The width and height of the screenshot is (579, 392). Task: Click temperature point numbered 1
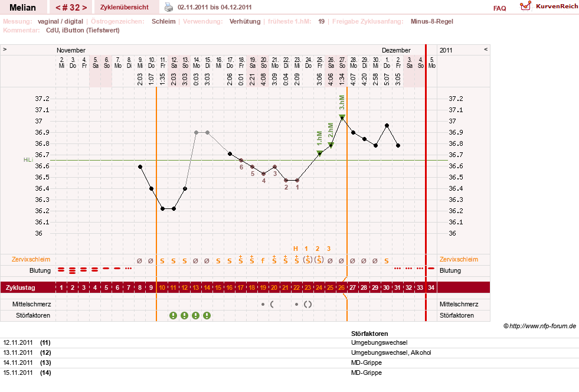click(x=297, y=180)
